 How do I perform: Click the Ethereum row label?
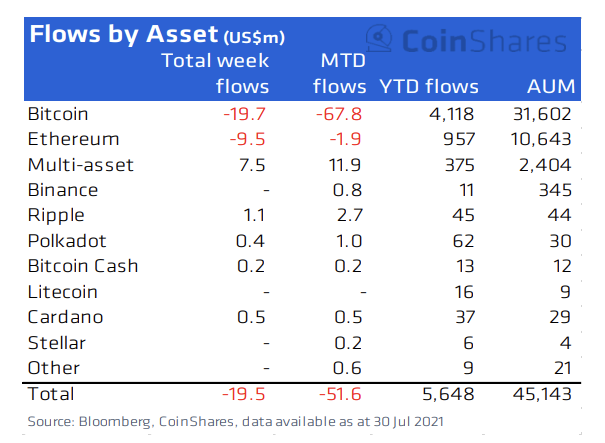pos(74,139)
